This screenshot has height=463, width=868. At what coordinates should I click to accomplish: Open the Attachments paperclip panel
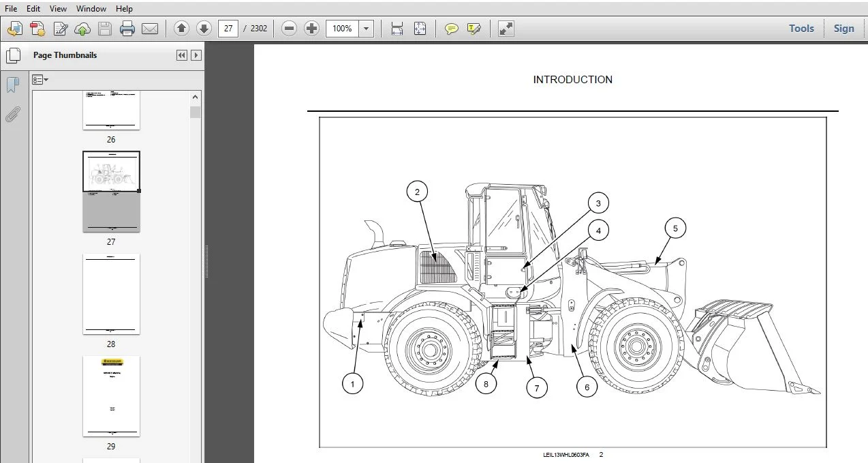click(12, 114)
